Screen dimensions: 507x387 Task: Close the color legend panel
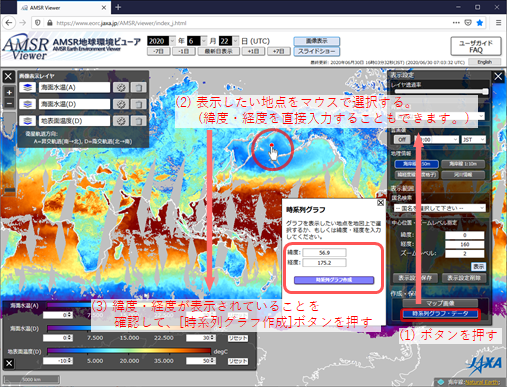(9, 363)
